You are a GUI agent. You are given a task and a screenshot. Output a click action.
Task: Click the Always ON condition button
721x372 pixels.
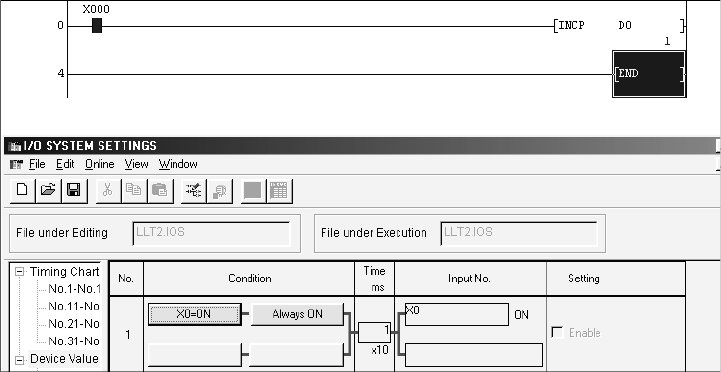297,315
